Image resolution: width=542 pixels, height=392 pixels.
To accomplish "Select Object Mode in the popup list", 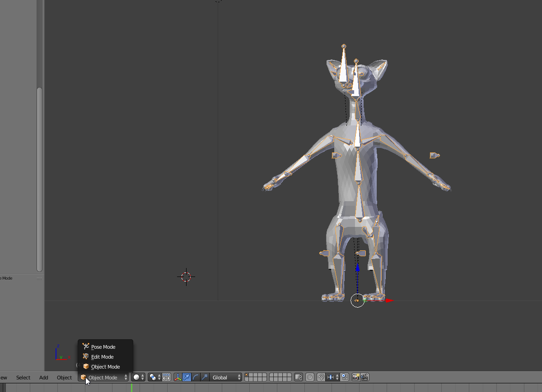I will pos(105,367).
